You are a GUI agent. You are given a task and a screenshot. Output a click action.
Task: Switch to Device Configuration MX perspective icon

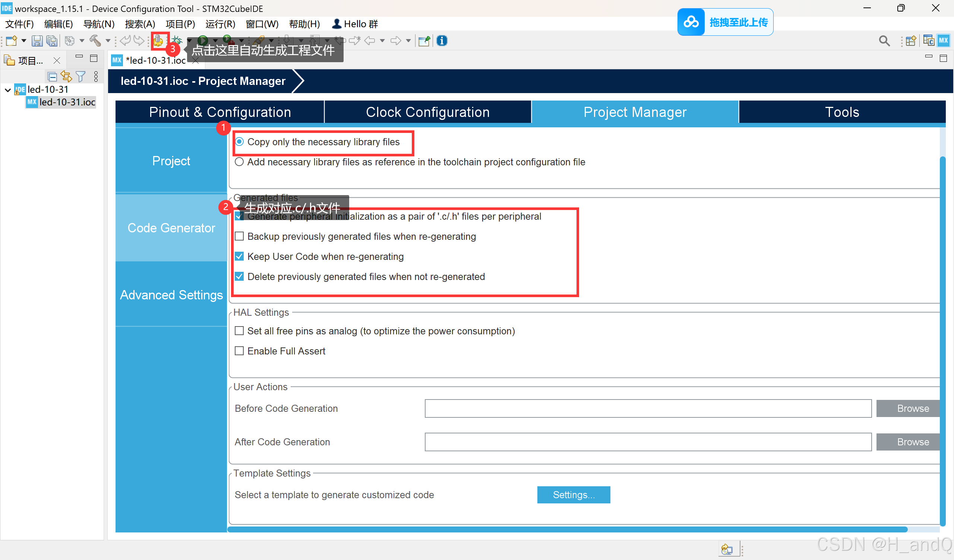[943, 41]
